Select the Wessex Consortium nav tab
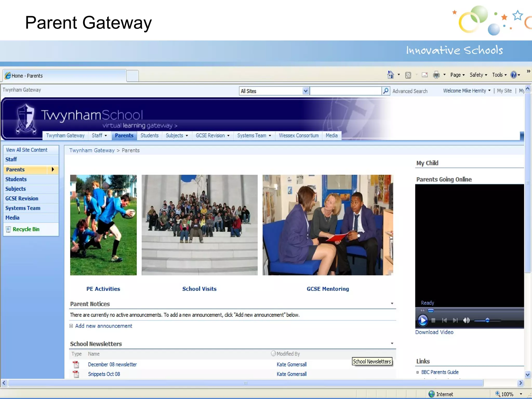Viewport: 532px width, 399px height. tap(299, 136)
